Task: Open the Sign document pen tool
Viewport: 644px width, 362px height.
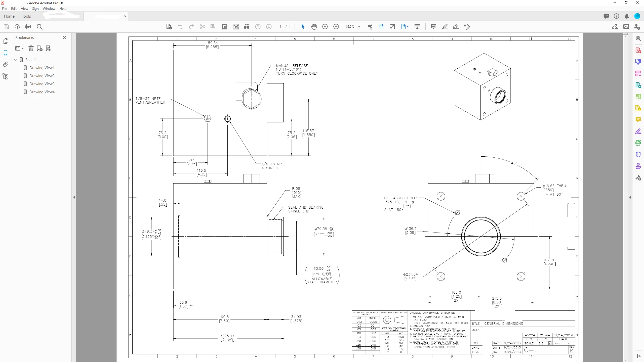Action: 456,27
